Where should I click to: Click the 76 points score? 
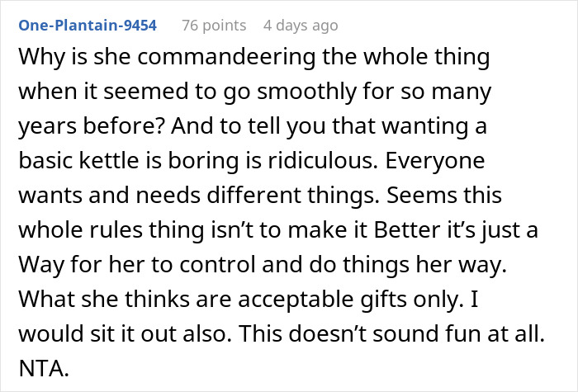point(213,26)
